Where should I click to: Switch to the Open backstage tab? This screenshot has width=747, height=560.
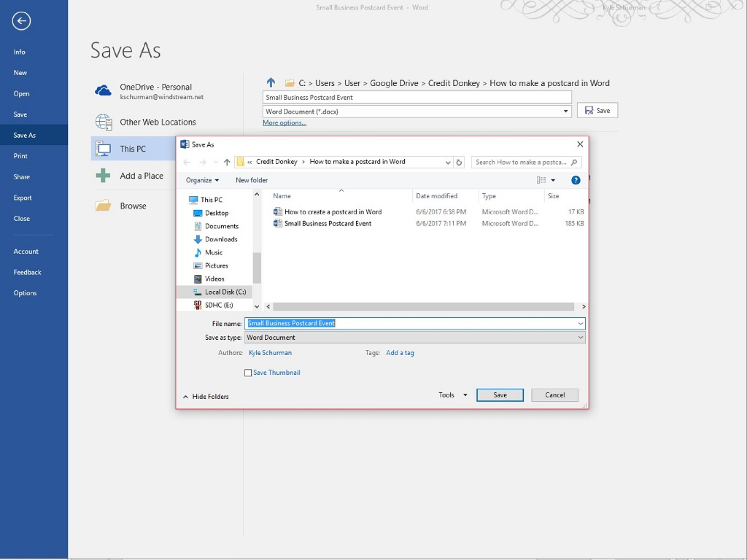21,93
